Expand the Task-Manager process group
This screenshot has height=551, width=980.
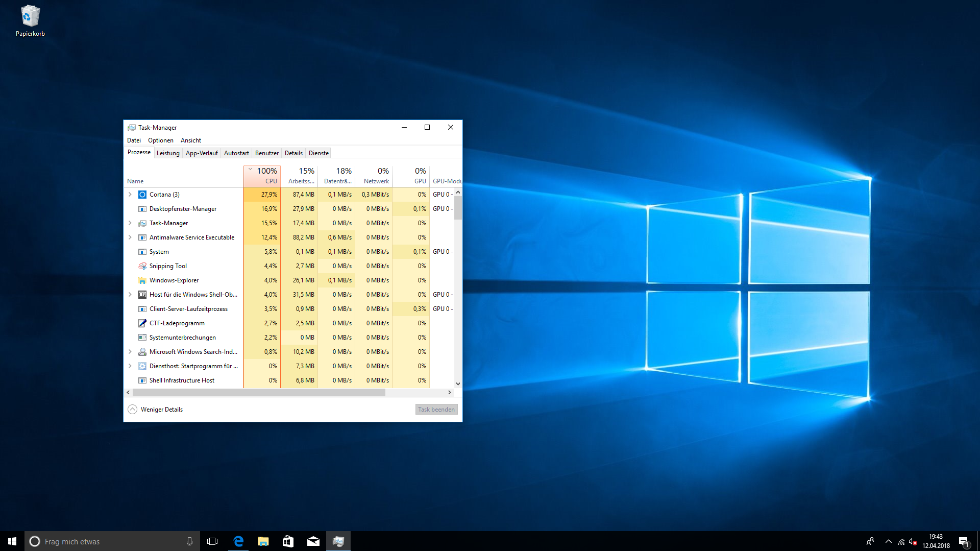click(x=130, y=223)
